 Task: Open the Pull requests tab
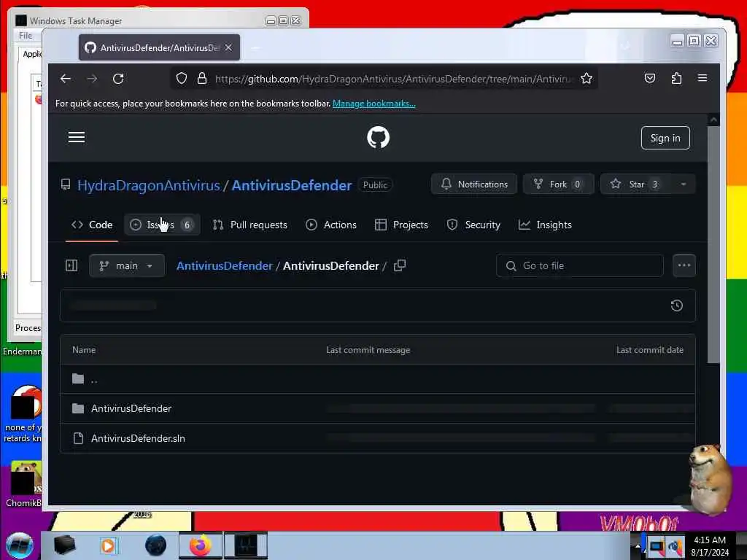[250, 225]
